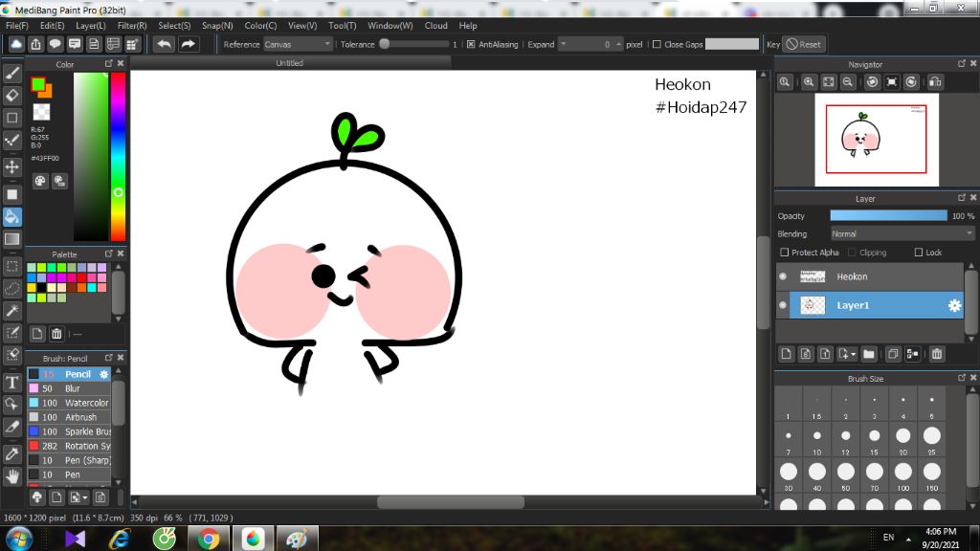This screenshot has height=551, width=980.
Task: Open the Reference Canvas dropdown
Action: pos(298,44)
